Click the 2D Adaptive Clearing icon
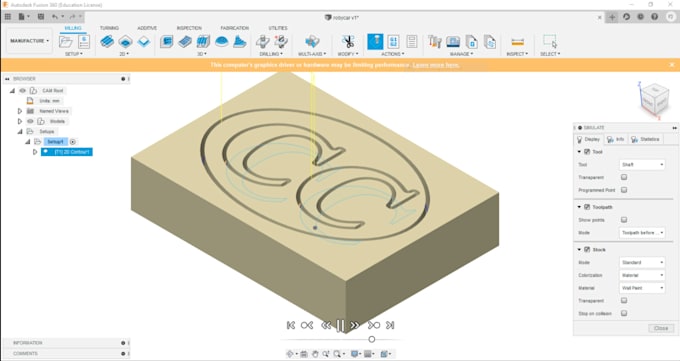The width and height of the screenshot is (680, 361). (107, 42)
